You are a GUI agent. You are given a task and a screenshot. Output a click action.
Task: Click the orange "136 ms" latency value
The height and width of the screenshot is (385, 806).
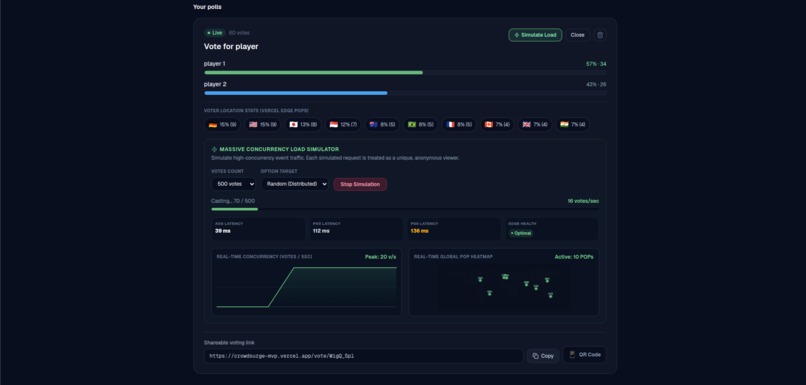[419, 231]
